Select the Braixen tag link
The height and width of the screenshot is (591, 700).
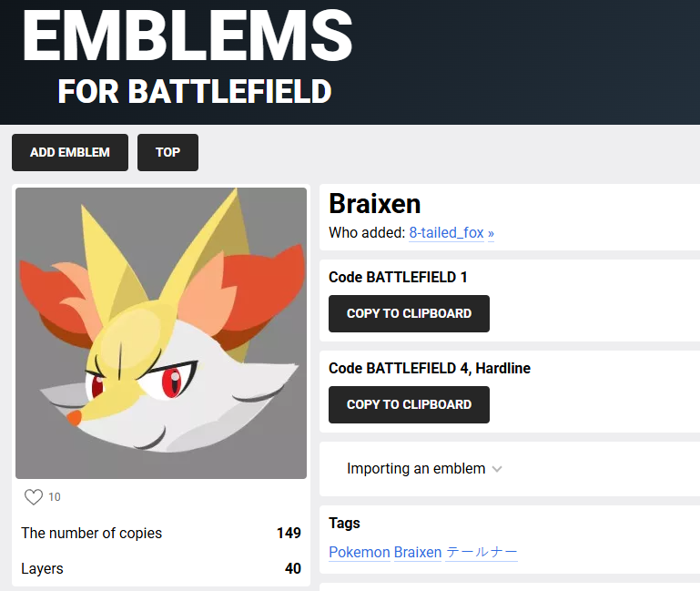point(418,552)
